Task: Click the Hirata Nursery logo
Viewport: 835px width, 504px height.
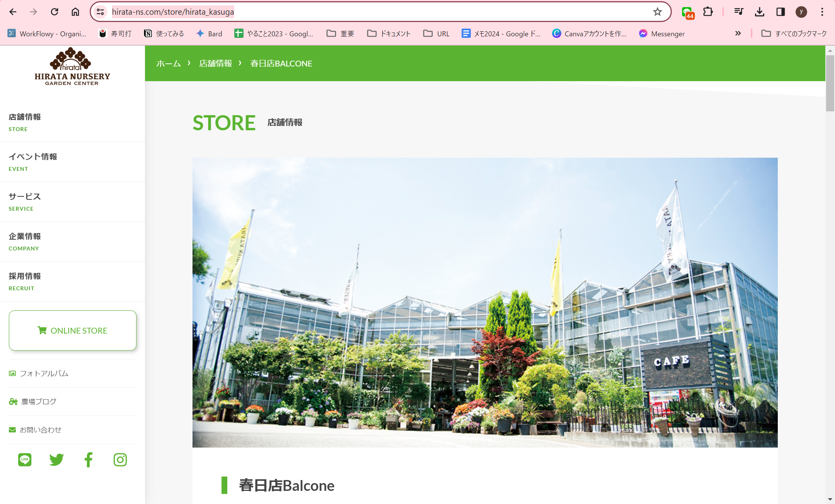Action: click(x=72, y=66)
